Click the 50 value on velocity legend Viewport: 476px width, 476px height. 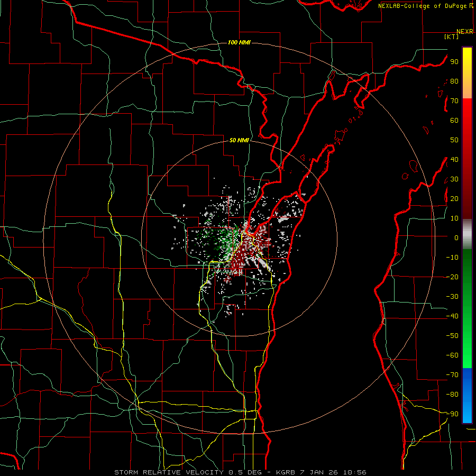click(x=454, y=140)
